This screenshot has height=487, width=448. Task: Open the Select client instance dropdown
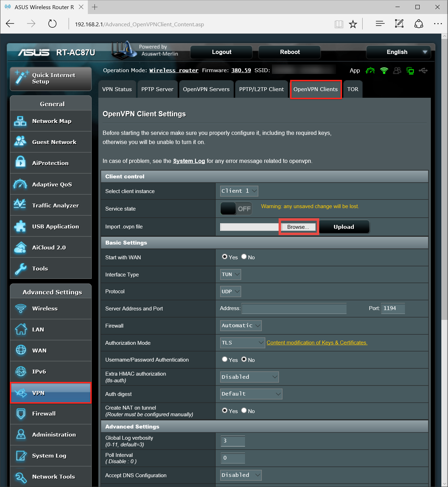[239, 191]
